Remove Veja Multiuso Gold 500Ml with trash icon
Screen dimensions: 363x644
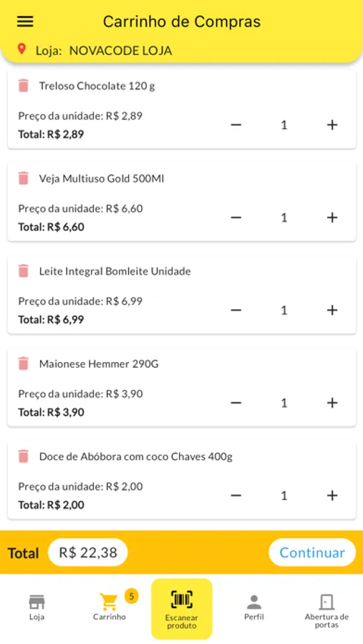click(24, 178)
